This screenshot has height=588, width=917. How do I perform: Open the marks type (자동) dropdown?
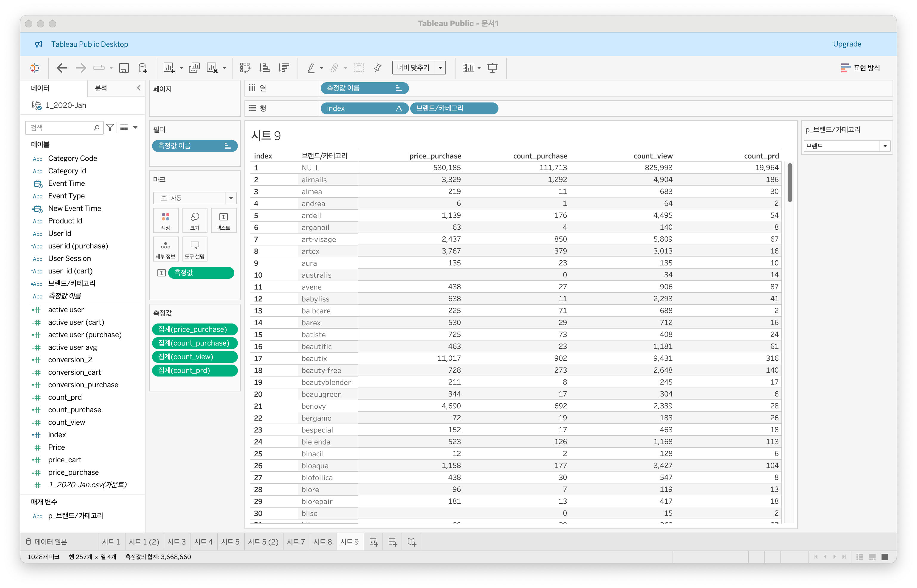(231, 198)
